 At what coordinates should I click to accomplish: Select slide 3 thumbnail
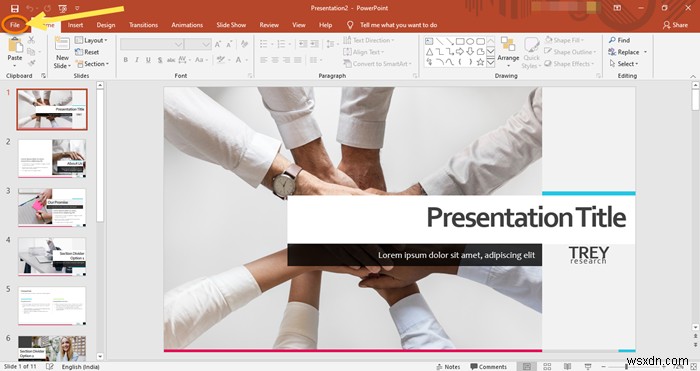(52, 207)
